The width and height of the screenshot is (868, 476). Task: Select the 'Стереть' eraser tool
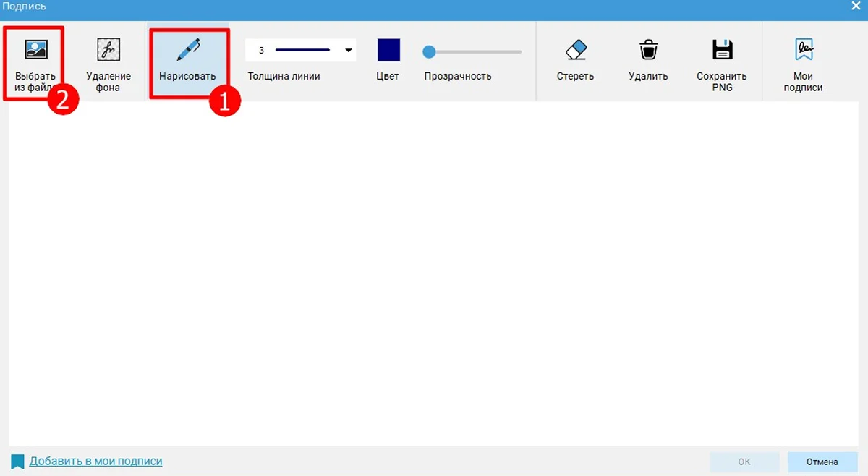(x=575, y=49)
